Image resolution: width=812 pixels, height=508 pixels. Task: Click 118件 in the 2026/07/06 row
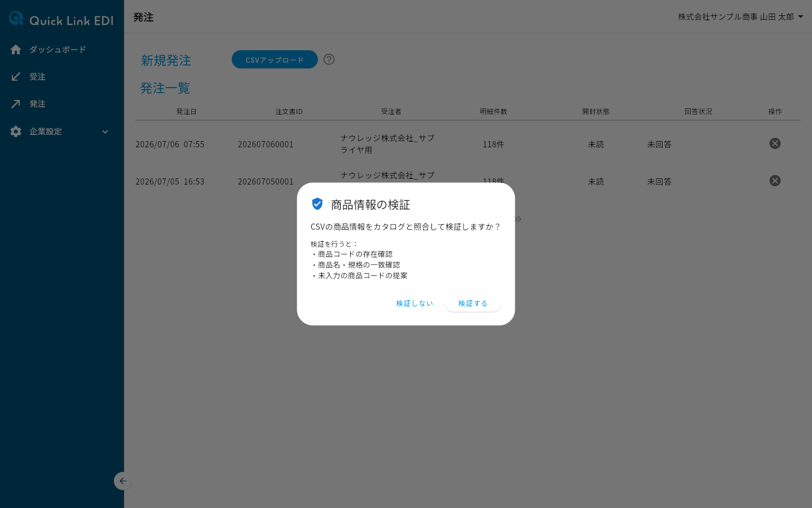pyautogui.click(x=493, y=144)
